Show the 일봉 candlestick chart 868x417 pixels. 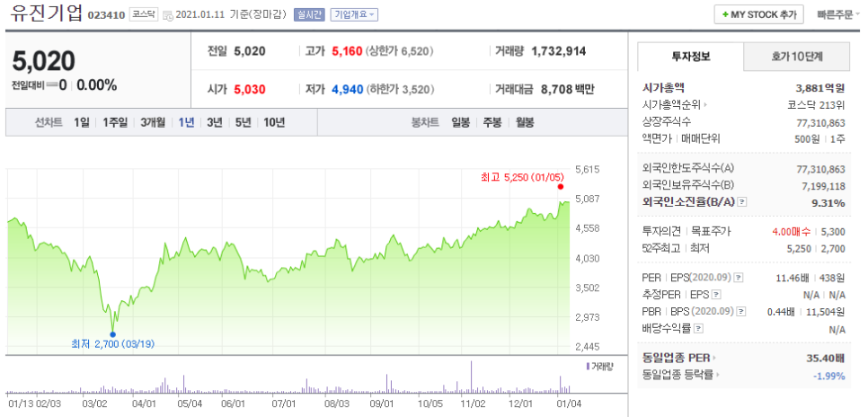[461, 122]
